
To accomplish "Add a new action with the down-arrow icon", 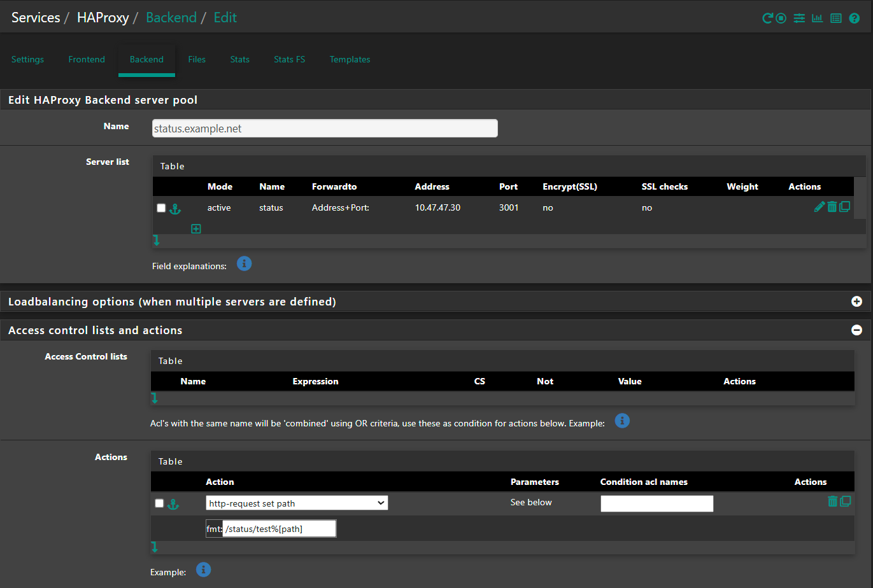I will [154, 547].
